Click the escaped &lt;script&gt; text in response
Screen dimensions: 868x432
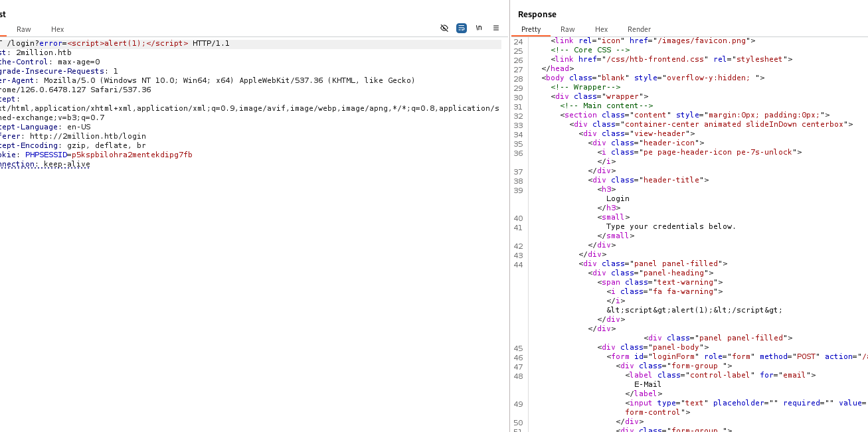click(694, 310)
